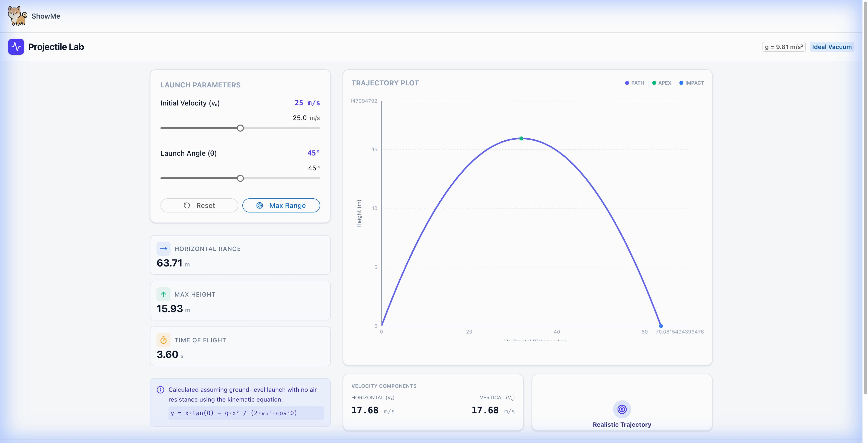Click the Max Height up-arrow icon

(164, 294)
